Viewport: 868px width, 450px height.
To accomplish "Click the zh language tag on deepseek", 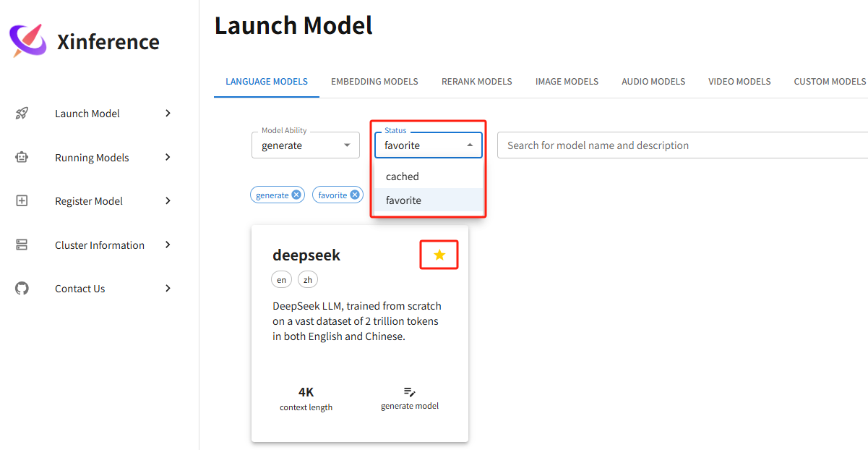I will [x=308, y=280].
